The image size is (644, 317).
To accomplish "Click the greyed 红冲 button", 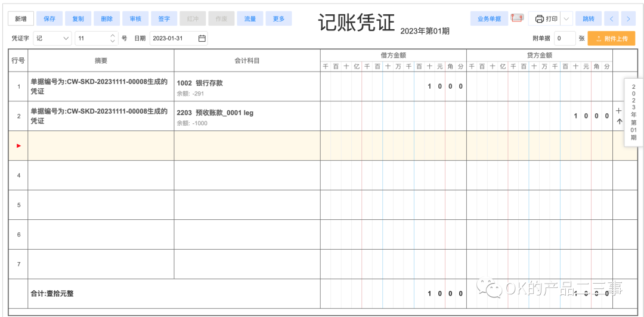I will (193, 18).
